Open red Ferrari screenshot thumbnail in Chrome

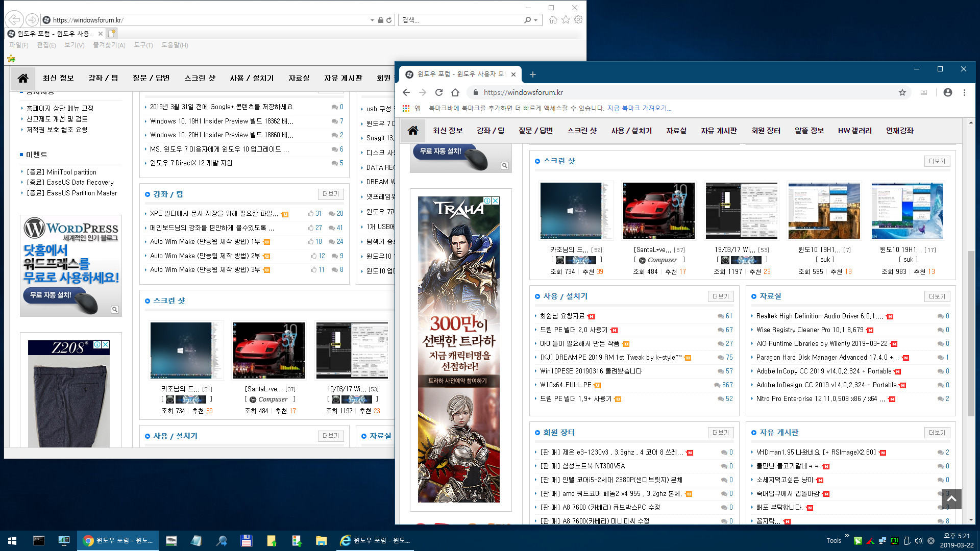(x=659, y=210)
